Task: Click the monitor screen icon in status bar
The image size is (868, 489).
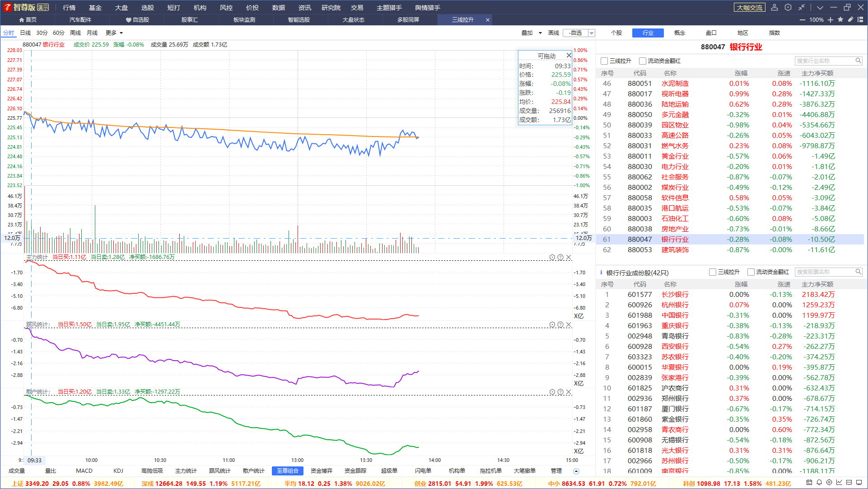Action: click(859, 483)
